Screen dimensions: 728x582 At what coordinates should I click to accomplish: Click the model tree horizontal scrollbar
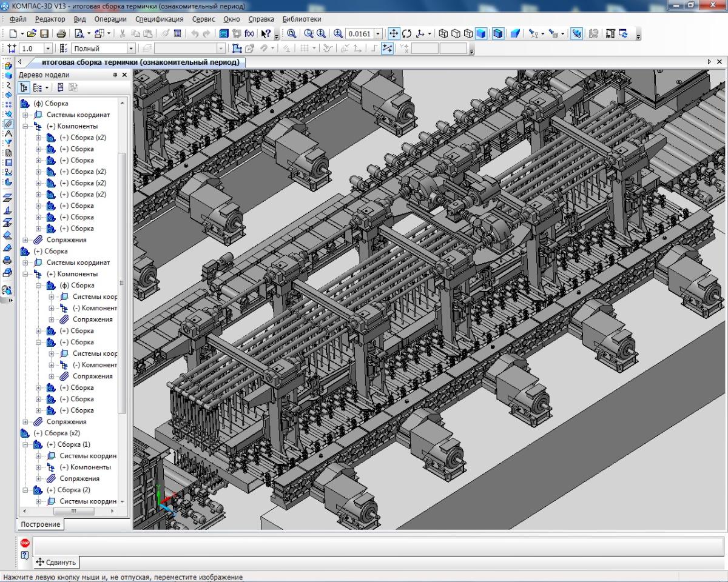73,512
